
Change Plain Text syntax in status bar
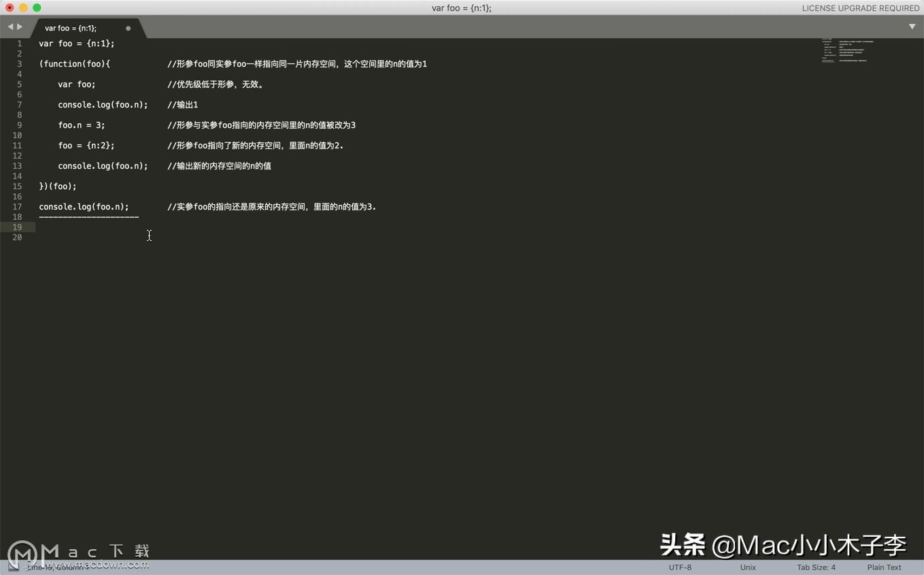884,567
